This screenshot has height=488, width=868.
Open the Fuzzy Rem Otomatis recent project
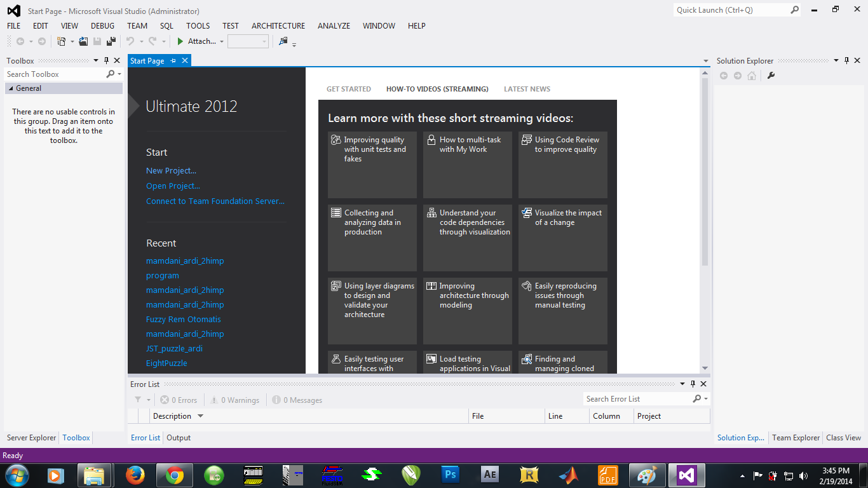[x=183, y=319]
